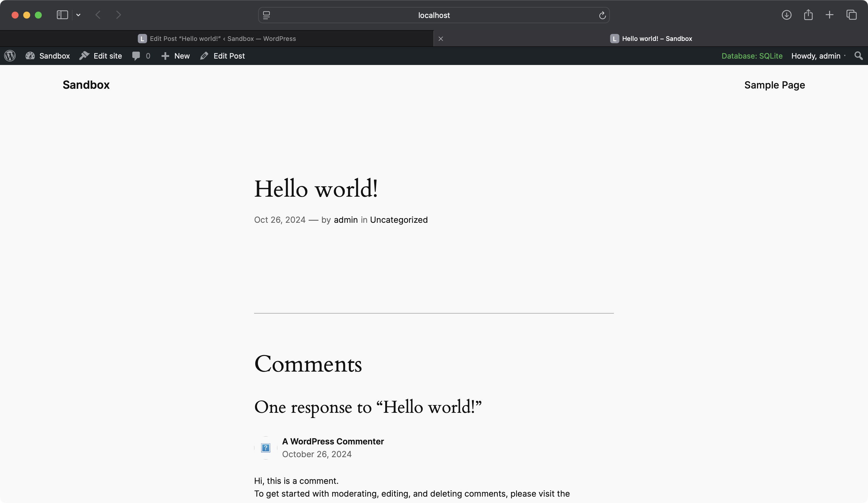This screenshot has width=868, height=503.
Task: Click the Hi, this is a comment text
Action: pyautogui.click(x=296, y=481)
